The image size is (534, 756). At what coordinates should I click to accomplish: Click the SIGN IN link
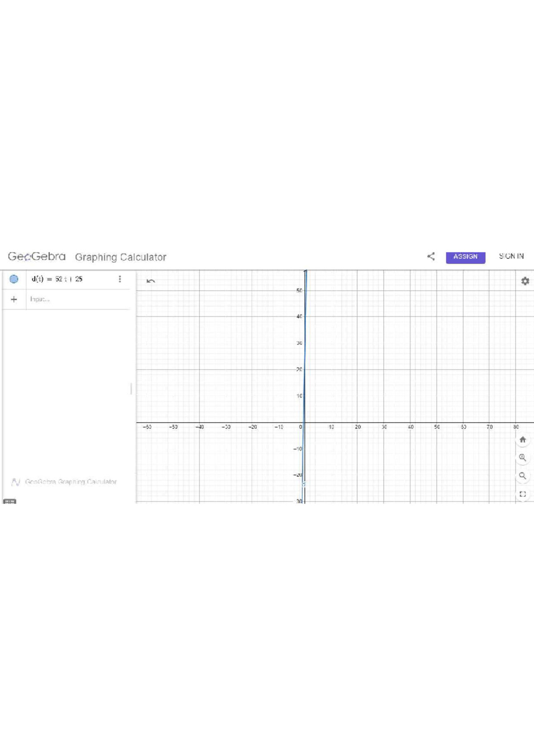(512, 256)
